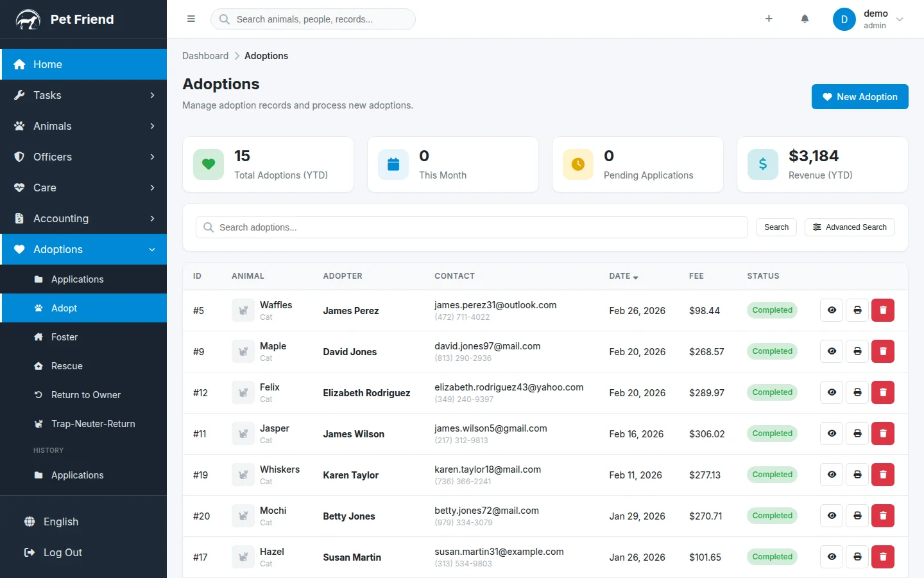
Task: Open Advanced Search options
Action: pyautogui.click(x=849, y=227)
